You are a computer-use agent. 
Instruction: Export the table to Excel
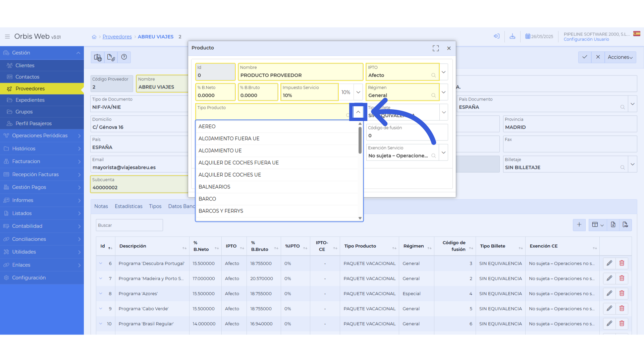pos(613,225)
